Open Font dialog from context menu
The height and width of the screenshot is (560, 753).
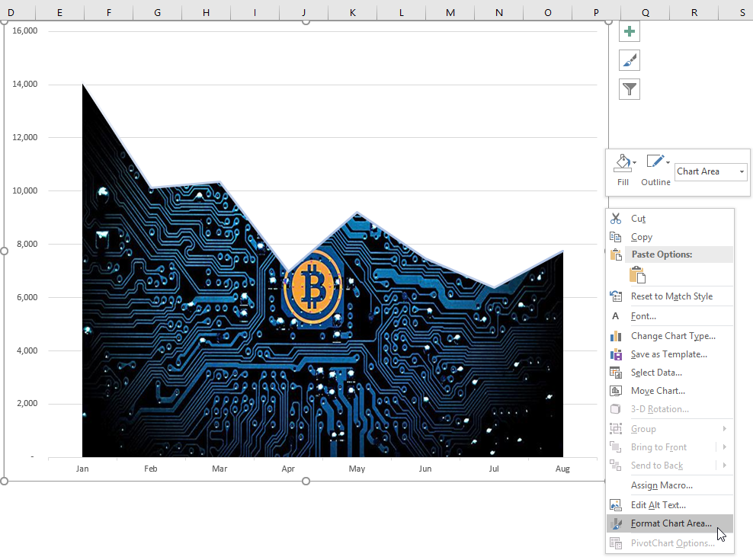coord(643,316)
